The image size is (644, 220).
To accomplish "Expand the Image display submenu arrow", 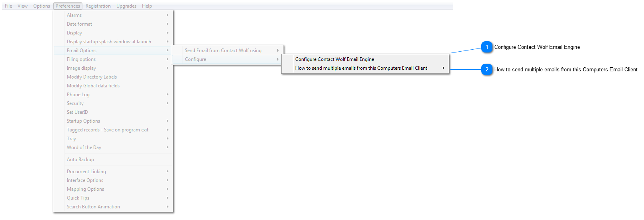I will tap(168, 68).
